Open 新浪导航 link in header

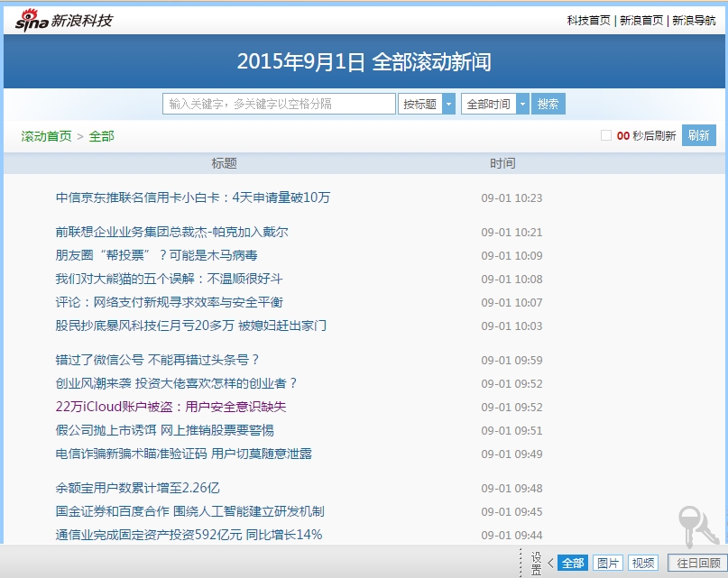coord(694,21)
